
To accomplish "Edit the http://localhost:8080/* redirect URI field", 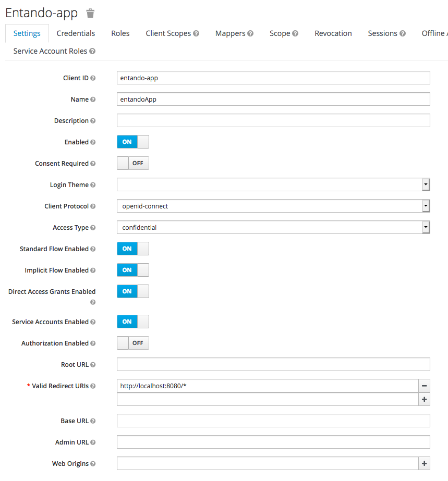I will click(268, 386).
